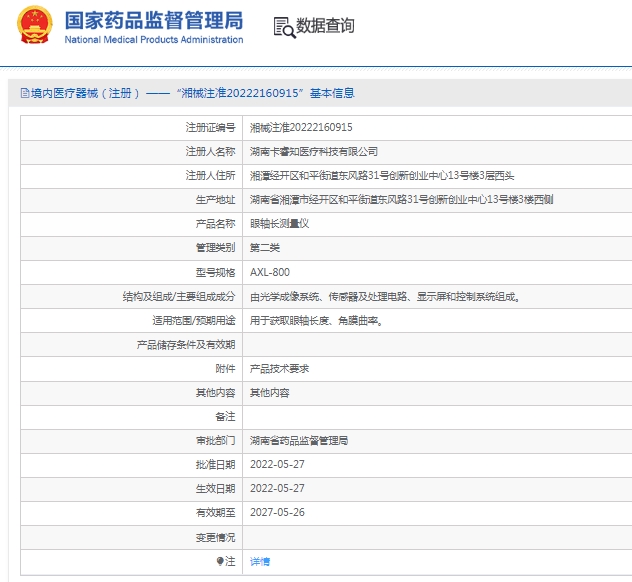Click 国家药品监督管理局 site title
The image size is (632, 582).
(x=154, y=20)
